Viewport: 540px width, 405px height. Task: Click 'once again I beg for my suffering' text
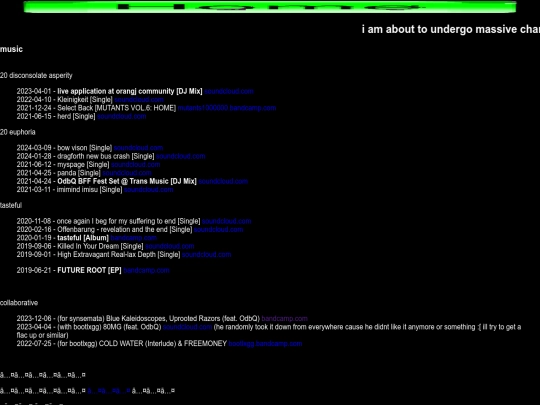point(129,221)
